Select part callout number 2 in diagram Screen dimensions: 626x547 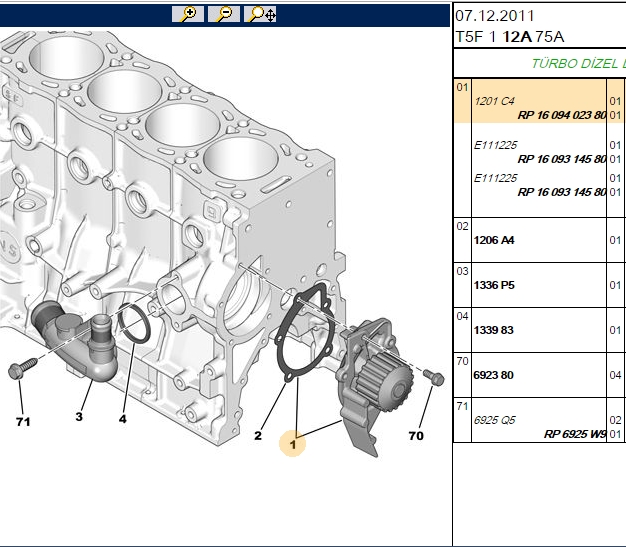tap(258, 436)
